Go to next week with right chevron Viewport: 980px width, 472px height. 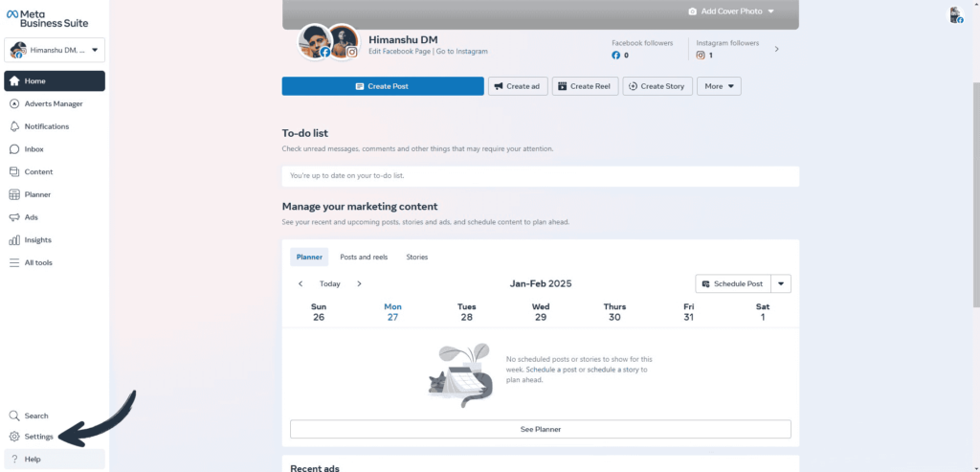point(360,283)
